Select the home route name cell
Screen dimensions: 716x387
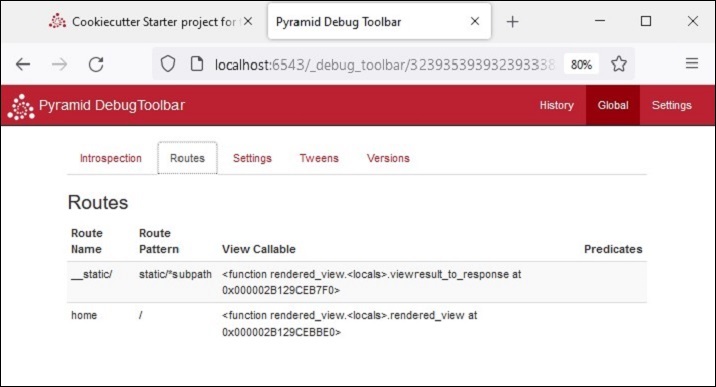pos(84,315)
